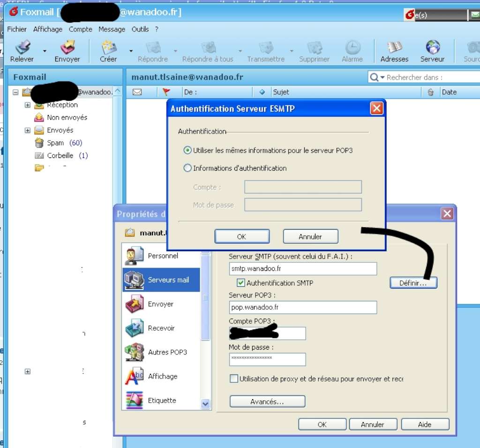Open the Message menu
Screen dimensions: 480x448
click(112, 30)
